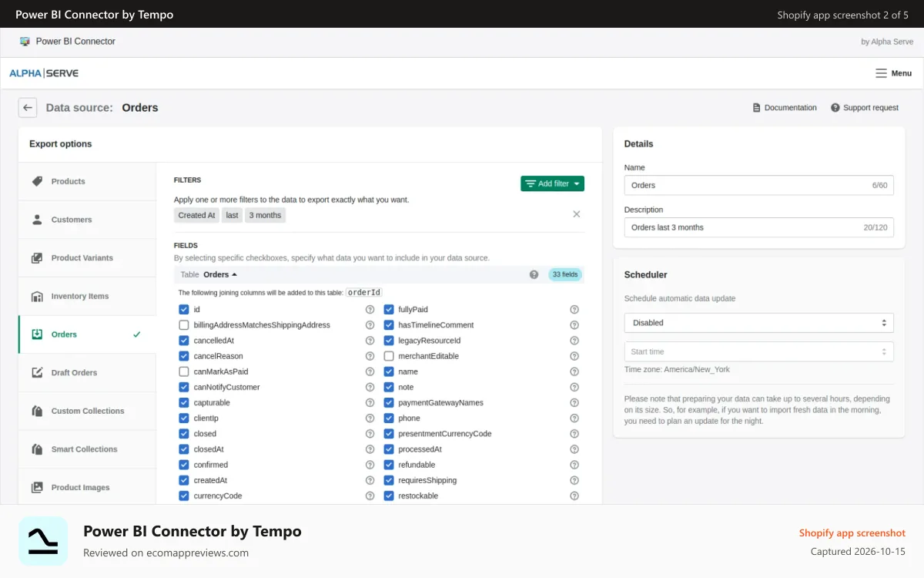The image size is (924, 578).
Task: Click the Power BI Connector app icon
Action: click(x=25, y=42)
